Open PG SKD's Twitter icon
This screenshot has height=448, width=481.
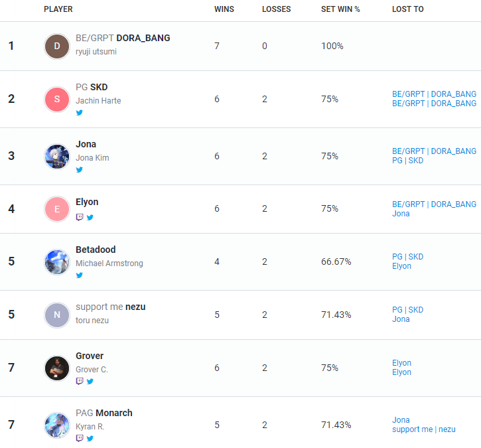[x=80, y=113]
